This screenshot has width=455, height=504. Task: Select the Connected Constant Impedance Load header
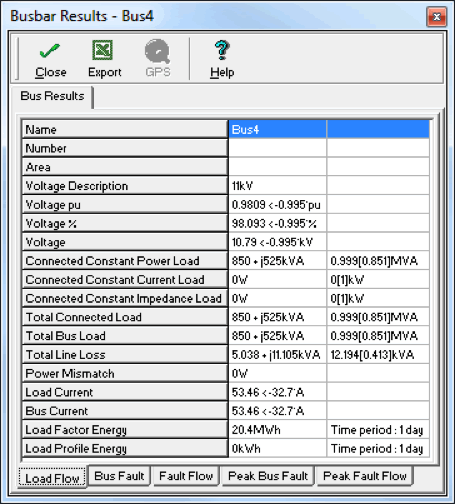[125, 298]
